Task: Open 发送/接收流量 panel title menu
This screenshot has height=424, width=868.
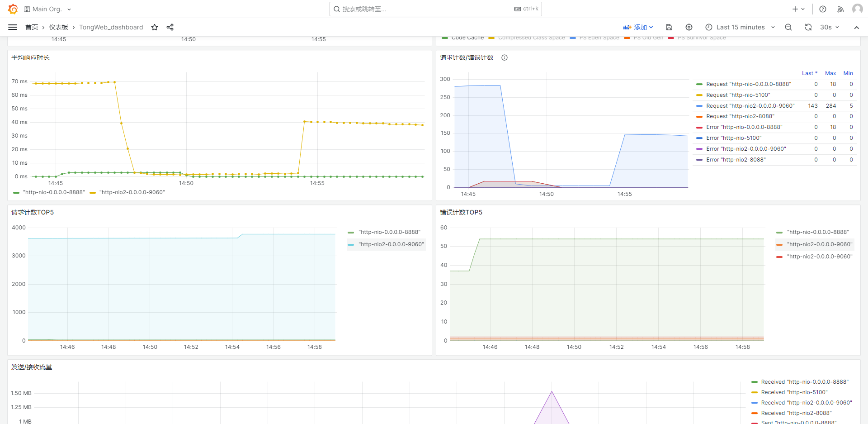Action: click(x=32, y=367)
